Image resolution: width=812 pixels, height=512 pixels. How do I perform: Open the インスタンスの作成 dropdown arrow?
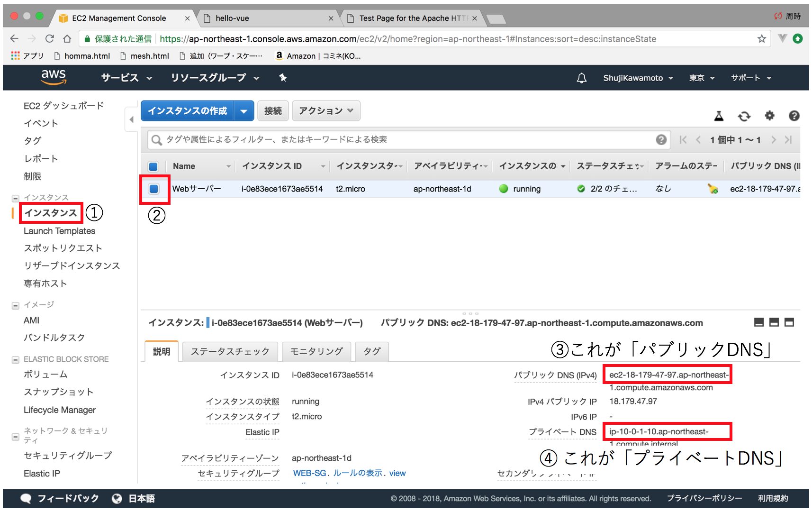[x=244, y=111]
